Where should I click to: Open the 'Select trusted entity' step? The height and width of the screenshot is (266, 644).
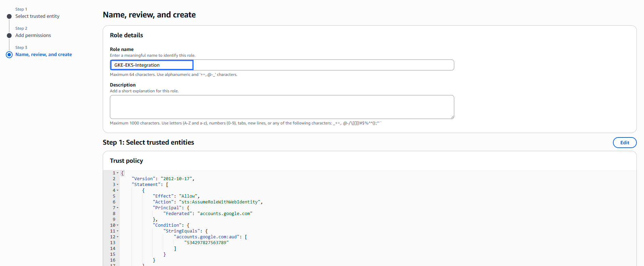point(37,16)
